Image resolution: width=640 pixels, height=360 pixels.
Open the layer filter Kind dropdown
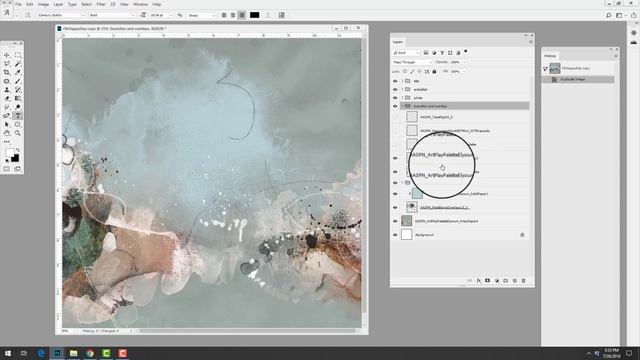coord(406,53)
